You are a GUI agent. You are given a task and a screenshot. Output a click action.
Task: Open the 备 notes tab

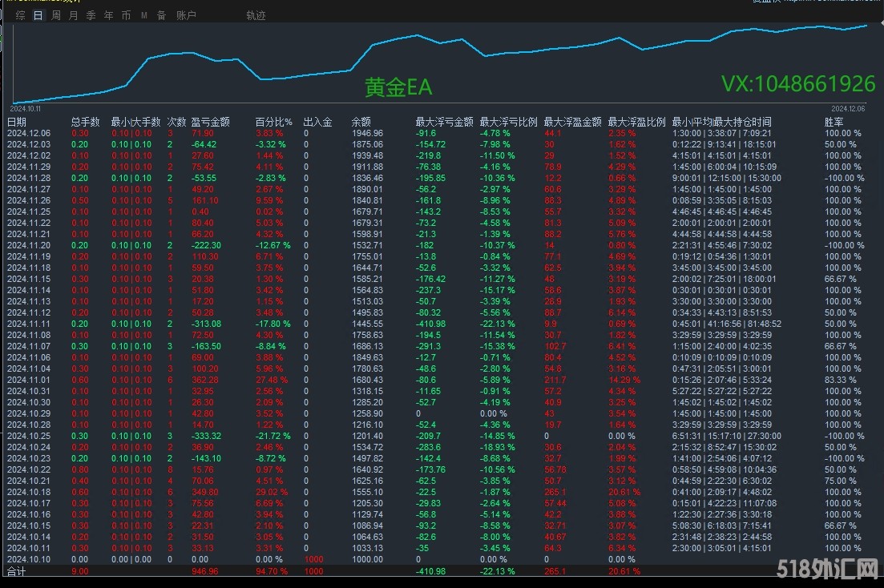[x=162, y=15]
